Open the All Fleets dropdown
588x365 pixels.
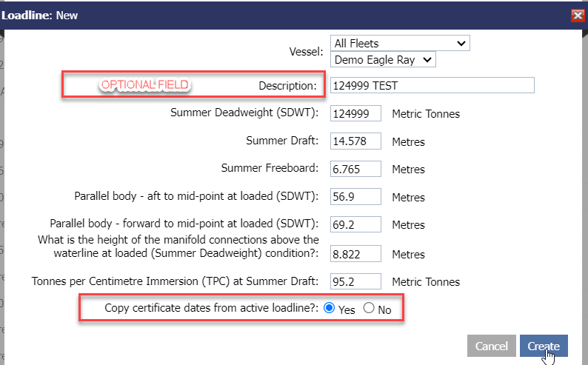(400, 44)
